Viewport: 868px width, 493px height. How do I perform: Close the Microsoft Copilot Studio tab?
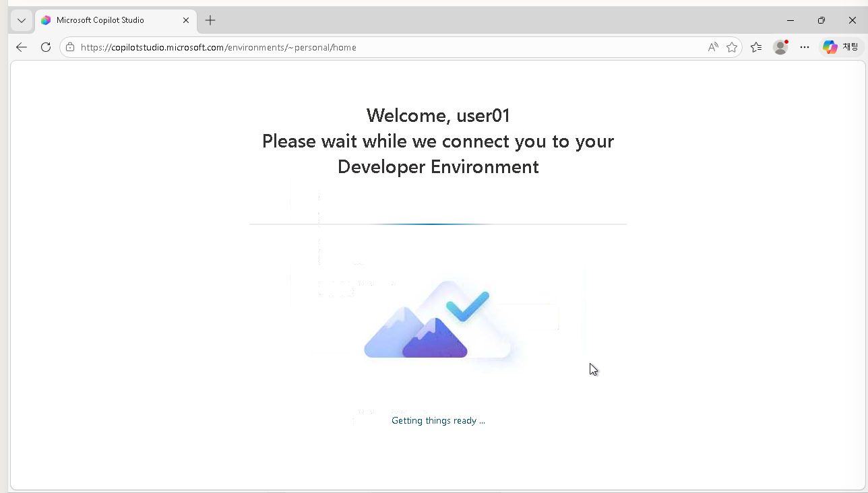(x=186, y=20)
